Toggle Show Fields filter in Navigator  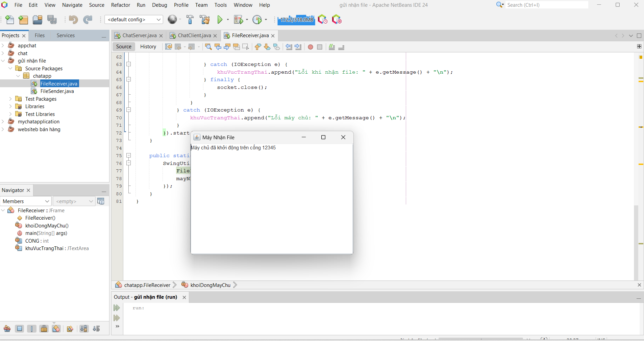[20, 329]
